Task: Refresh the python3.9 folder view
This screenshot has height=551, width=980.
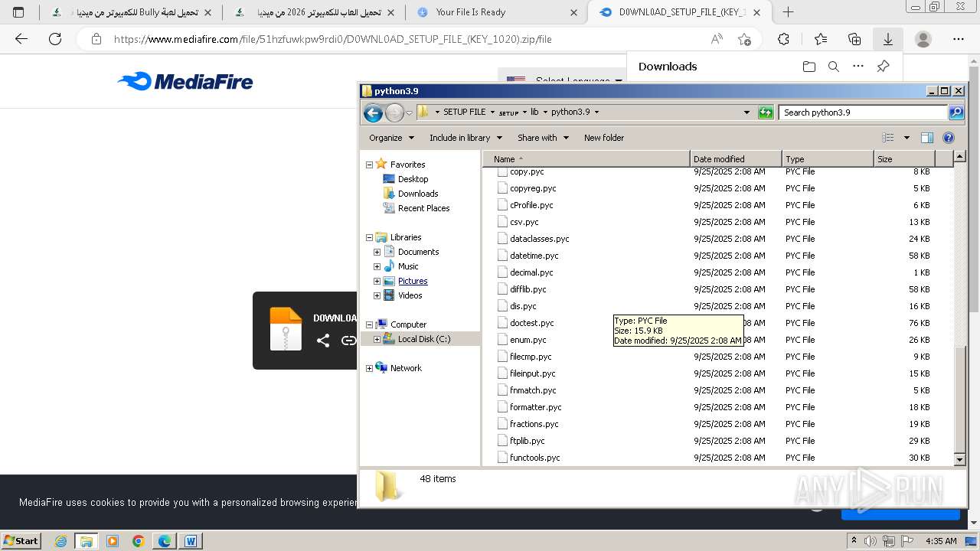Action: pyautogui.click(x=766, y=112)
